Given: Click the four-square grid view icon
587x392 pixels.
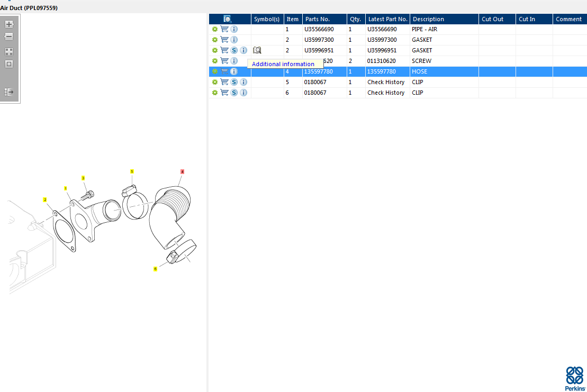Looking at the screenshot, I should [x=9, y=52].
